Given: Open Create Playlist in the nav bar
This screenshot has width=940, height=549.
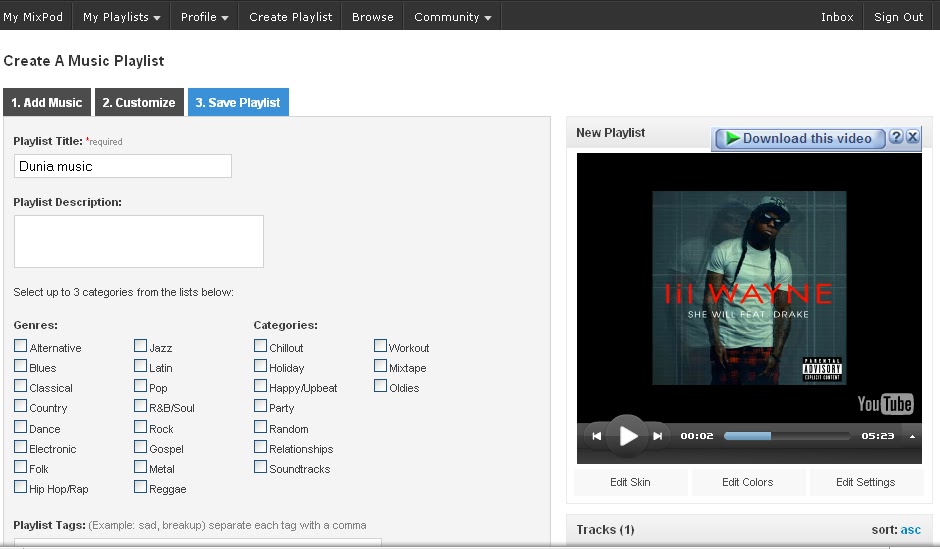Looking at the screenshot, I should pos(290,17).
